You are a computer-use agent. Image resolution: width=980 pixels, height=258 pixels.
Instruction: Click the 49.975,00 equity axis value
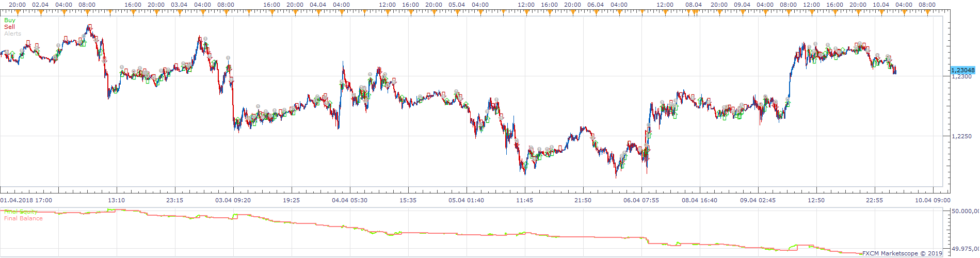965,249
